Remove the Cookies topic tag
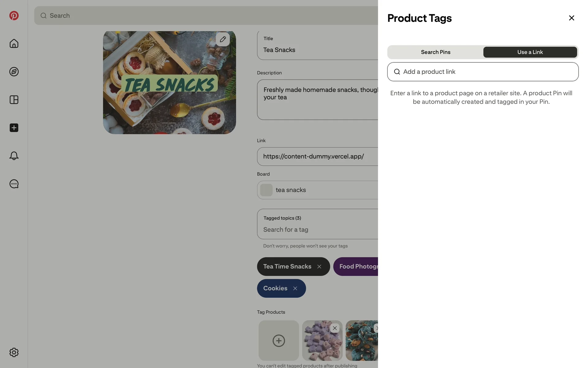Screen dimensions: 588x368 coord(295,288)
